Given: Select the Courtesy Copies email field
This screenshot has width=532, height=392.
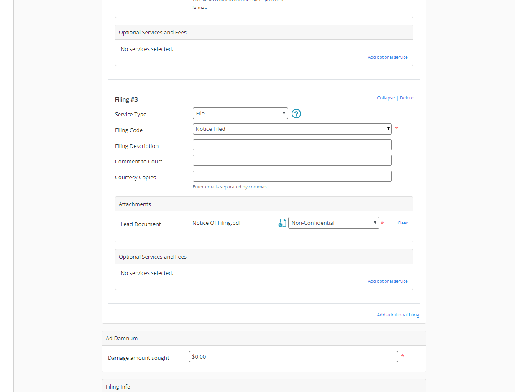Looking at the screenshot, I should (x=292, y=176).
